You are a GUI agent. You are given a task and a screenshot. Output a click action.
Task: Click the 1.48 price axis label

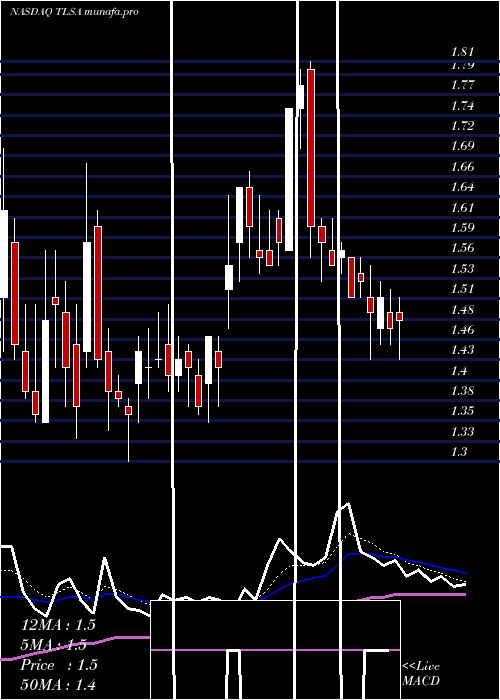(x=462, y=309)
